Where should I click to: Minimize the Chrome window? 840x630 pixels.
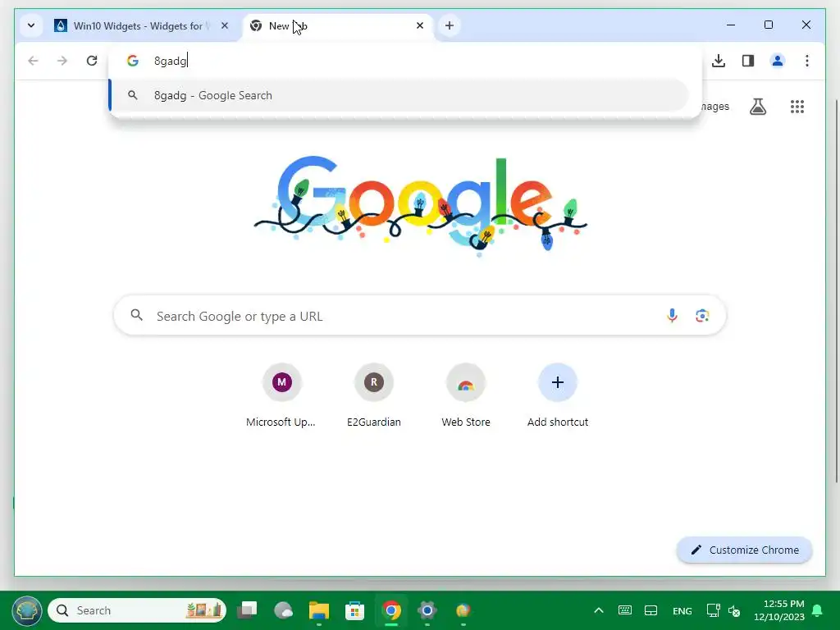pyautogui.click(x=731, y=25)
